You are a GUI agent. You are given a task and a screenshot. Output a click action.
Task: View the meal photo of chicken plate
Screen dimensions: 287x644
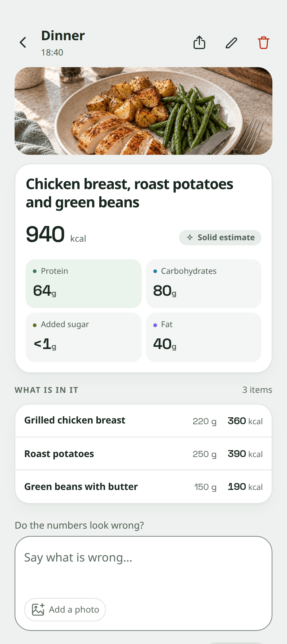tap(143, 111)
